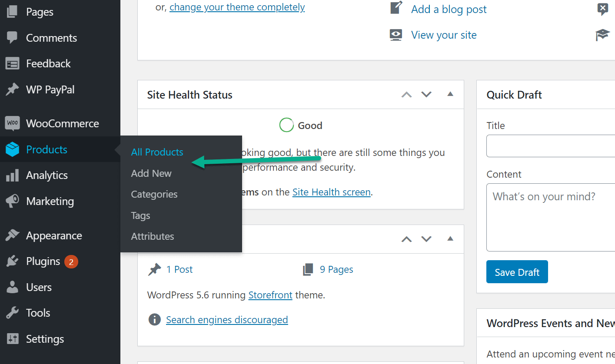Open the Settings sliders icon
The width and height of the screenshot is (615, 364).
coord(12,339)
